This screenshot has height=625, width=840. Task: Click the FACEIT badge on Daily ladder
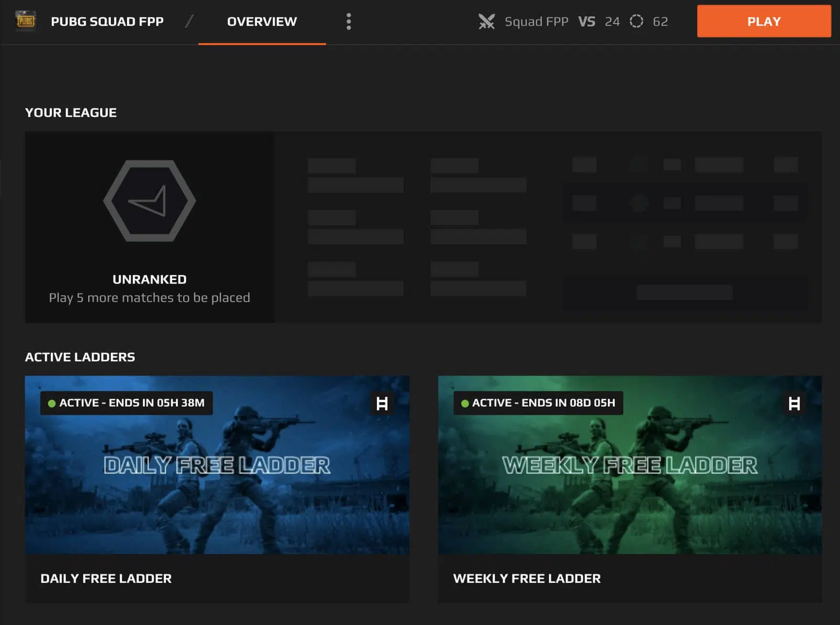(x=382, y=403)
